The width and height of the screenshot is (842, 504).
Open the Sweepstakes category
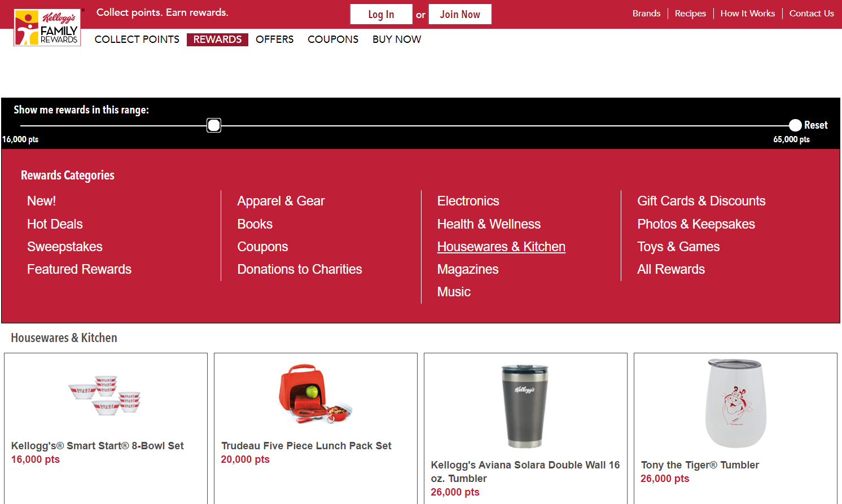pos(65,247)
